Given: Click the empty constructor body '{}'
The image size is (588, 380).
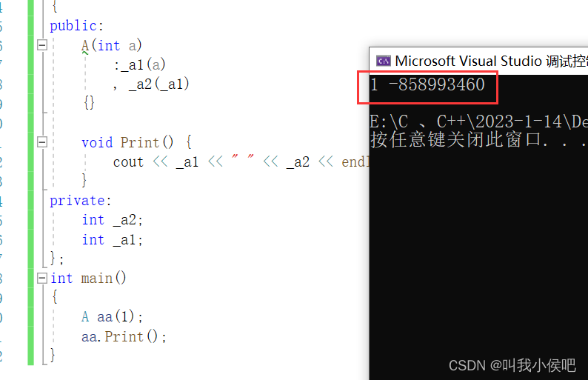Looking at the screenshot, I should (90, 103).
